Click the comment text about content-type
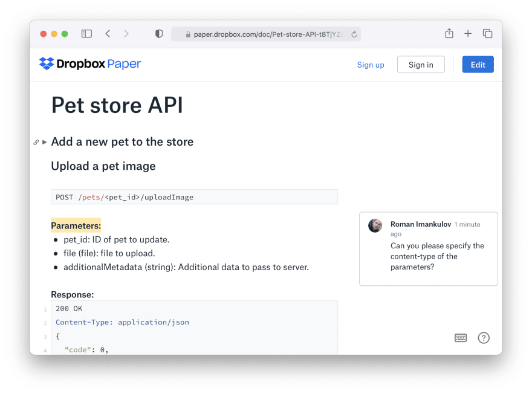The width and height of the screenshot is (532, 394). pyautogui.click(x=437, y=256)
